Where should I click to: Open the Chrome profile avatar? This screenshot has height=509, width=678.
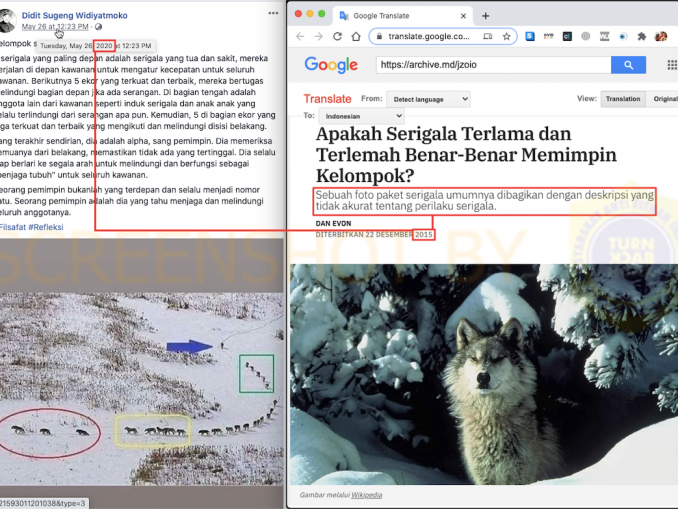661,36
